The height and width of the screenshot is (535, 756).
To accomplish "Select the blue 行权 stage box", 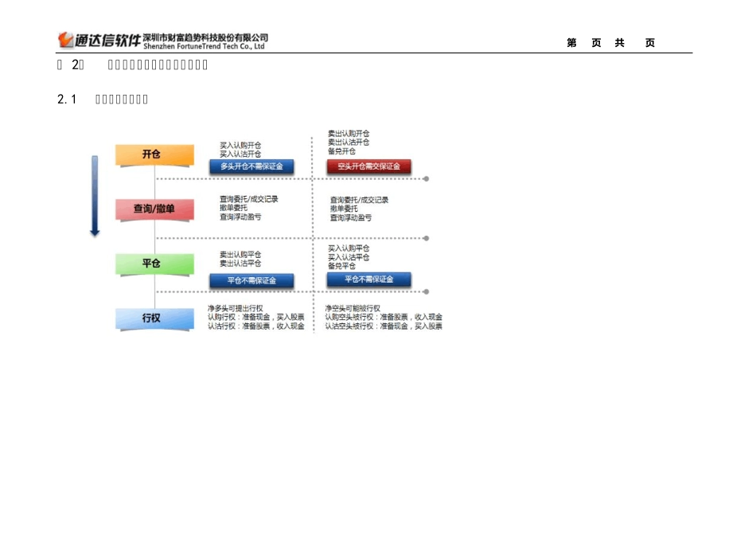I will pyautogui.click(x=154, y=318).
